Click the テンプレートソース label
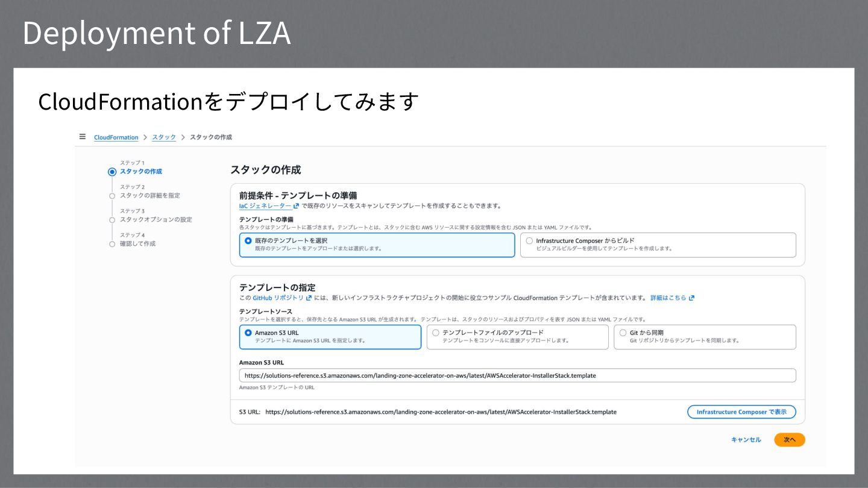The image size is (868, 488). pos(266,311)
